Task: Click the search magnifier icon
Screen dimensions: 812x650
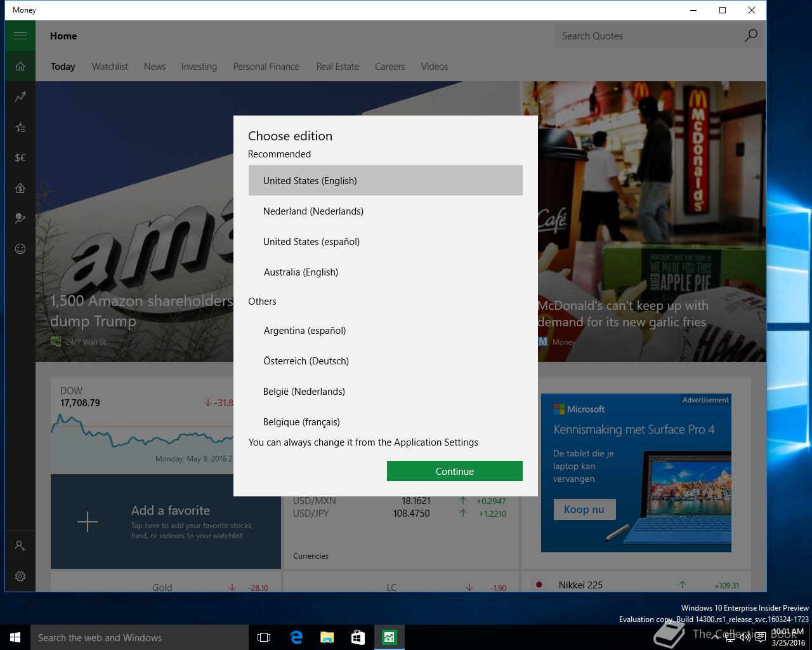Action: coord(750,36)
